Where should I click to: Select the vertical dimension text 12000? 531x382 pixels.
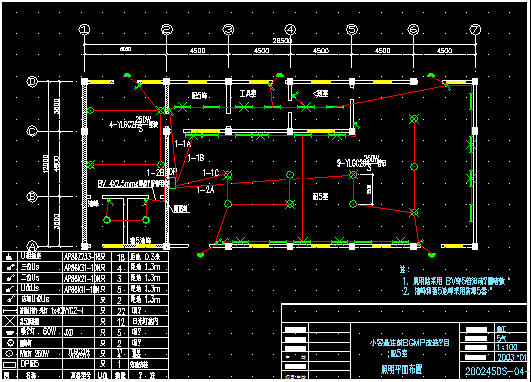click(x=46, y=164)
